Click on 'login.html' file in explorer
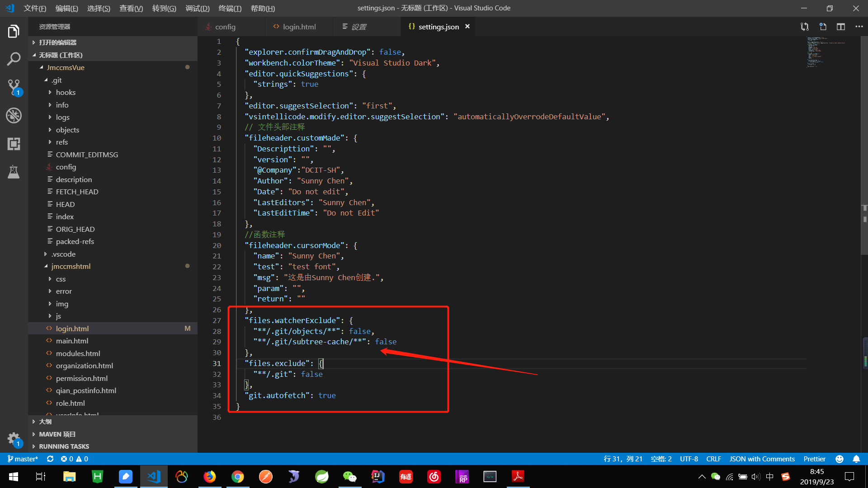868x488 pixels. [72, 328]
